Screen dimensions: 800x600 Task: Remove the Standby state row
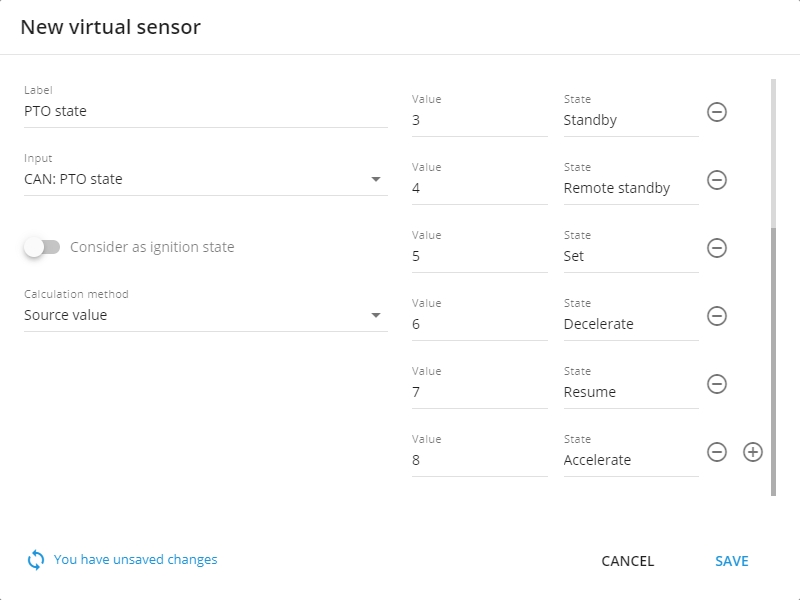click(717, 112)
